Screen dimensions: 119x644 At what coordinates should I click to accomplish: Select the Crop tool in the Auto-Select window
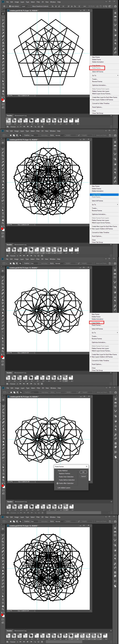coord(3,27)
